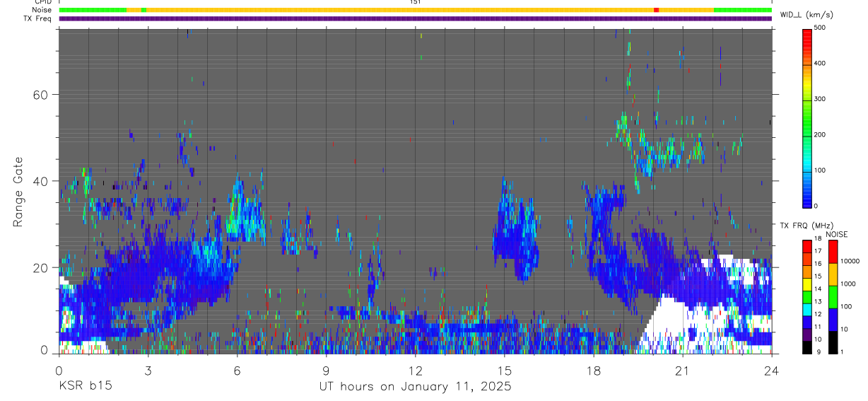Viewport: 868px width, 401px height.
Task: Click the red 17–18 MHz TX FRQ swatch
Action: [x=807, y=246]
